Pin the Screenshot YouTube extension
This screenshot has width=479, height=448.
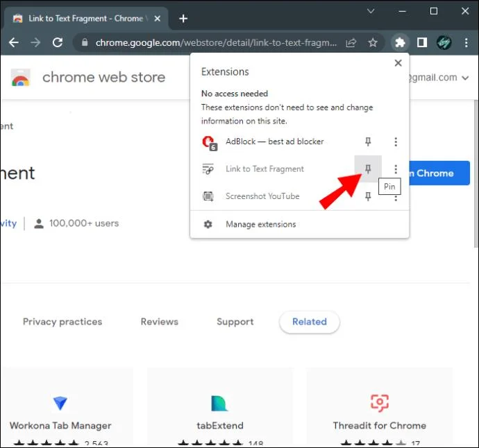pyautogui.click(x=368, y=196)
